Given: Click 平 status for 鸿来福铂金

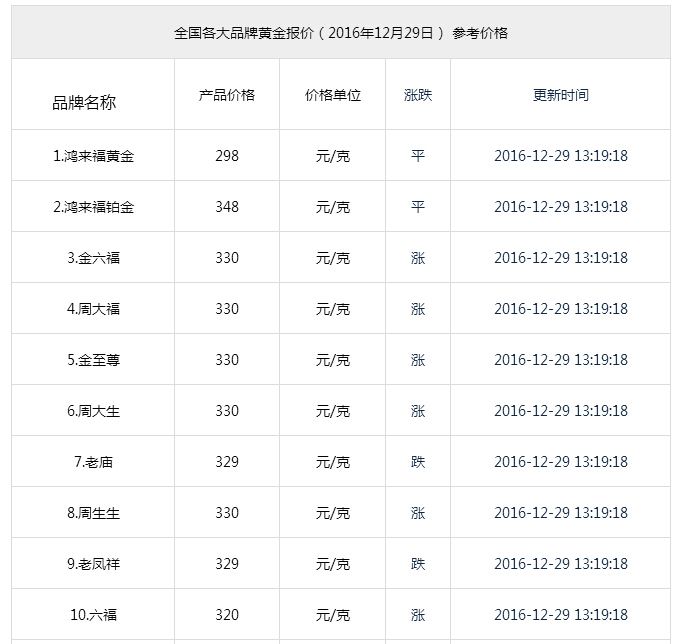Looking at the screenshot, I should pyautogui.click(x=418, y=207).
